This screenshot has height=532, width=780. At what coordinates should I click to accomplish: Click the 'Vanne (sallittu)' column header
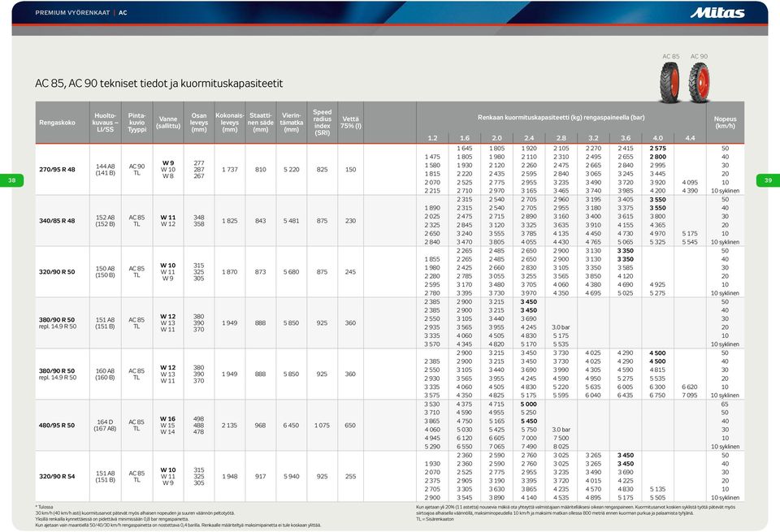pyautogui.click(x=168, y=123)
